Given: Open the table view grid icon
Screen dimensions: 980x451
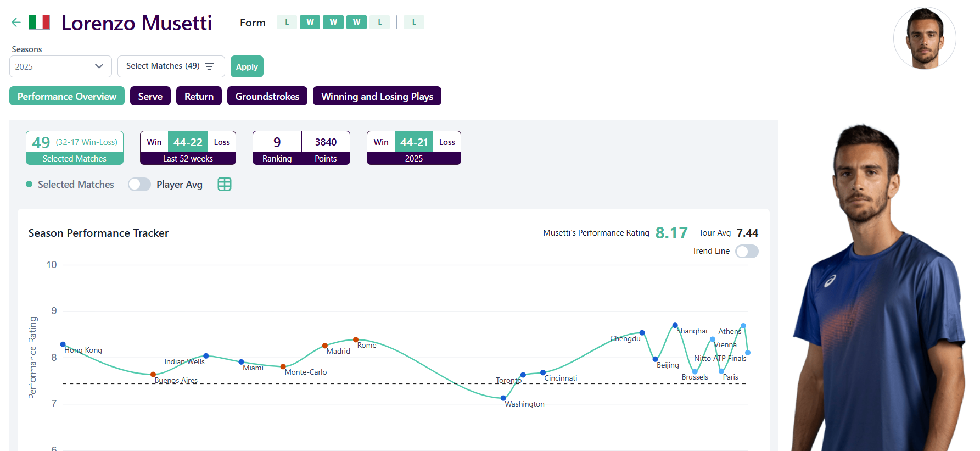Looking at the screenshot, I should [x=225, y=185].
